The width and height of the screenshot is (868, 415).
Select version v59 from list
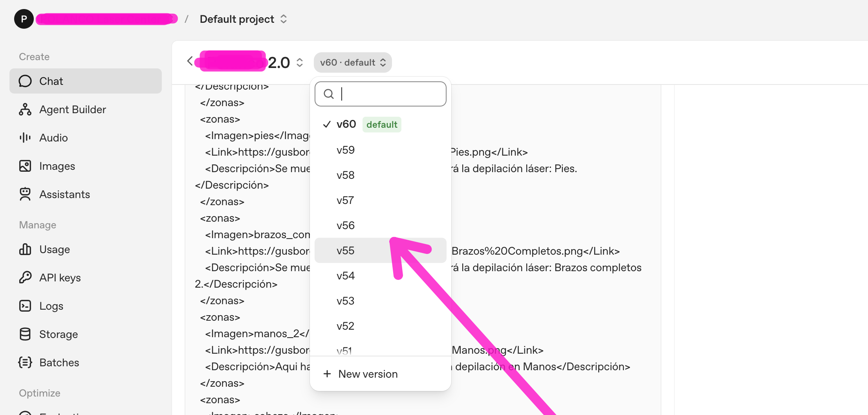346,150
